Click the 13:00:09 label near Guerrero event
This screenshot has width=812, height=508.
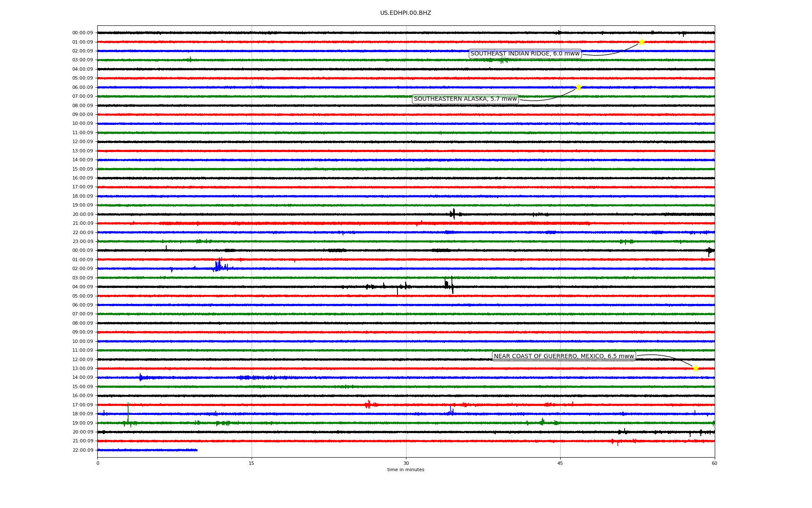pos(82,369)
